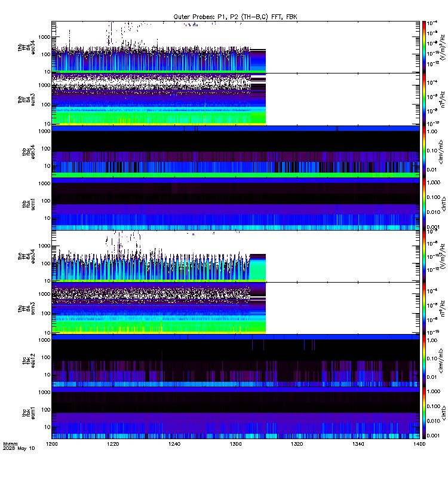Click the color bar beside thc fbk edc12 panel

(424, 360)
